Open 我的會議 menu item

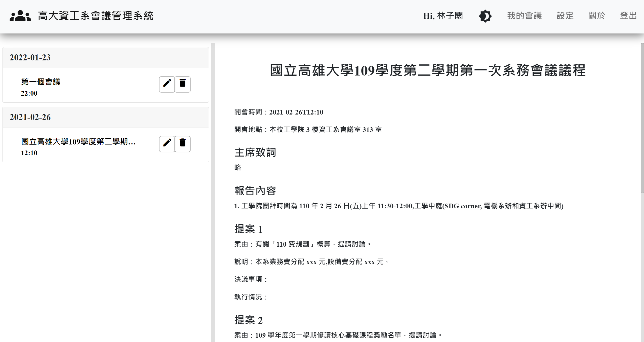524,16
